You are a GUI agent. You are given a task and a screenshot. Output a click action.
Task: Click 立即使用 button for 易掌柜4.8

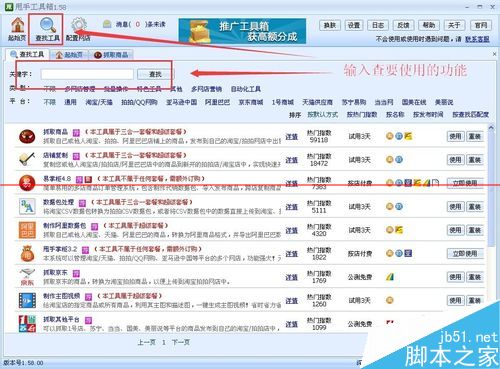tap(465, 183)
